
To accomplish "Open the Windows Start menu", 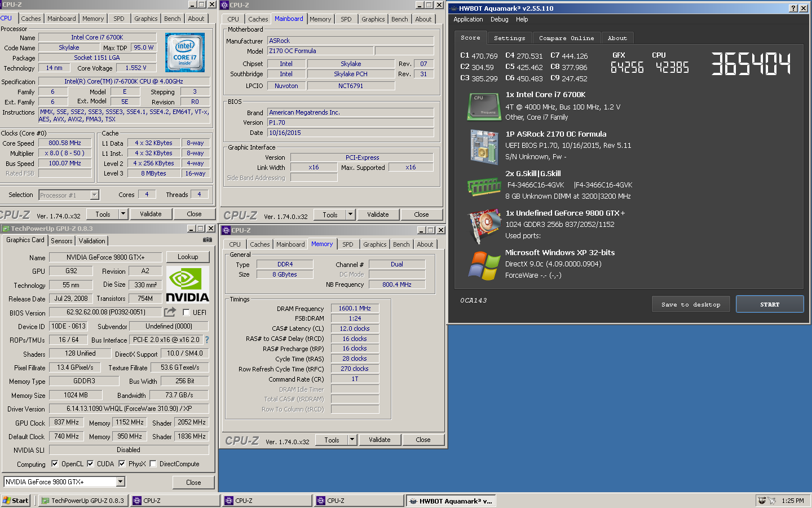I will tap(16, 501).
